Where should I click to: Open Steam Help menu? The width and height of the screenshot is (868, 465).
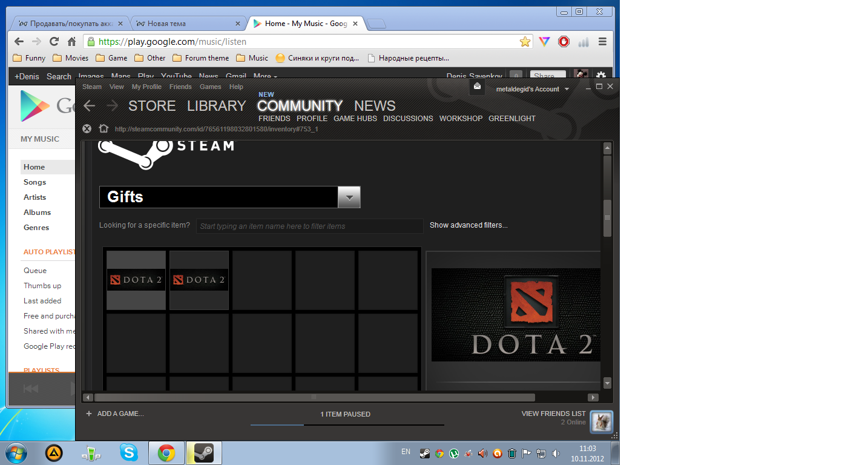(236, 87)
